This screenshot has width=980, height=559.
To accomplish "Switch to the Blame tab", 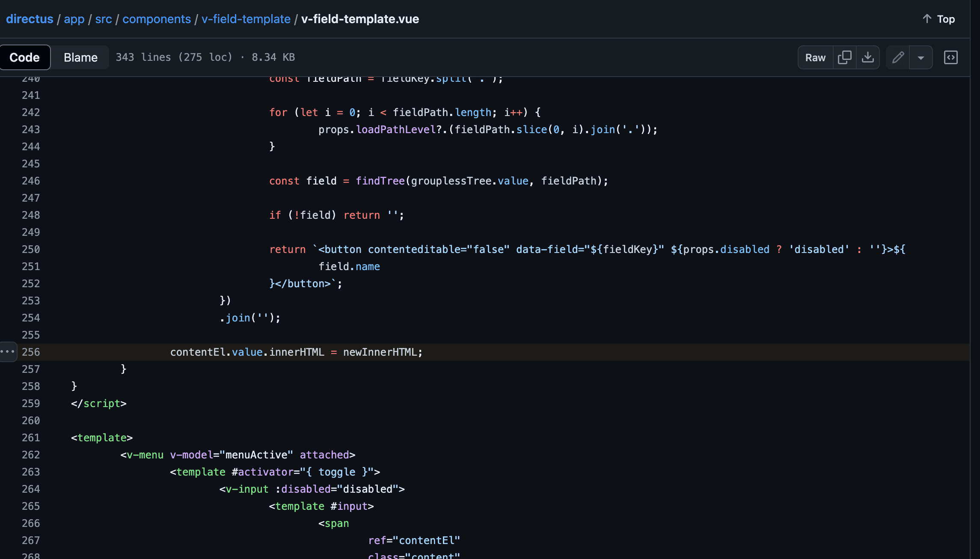I will tap(80, 57).
